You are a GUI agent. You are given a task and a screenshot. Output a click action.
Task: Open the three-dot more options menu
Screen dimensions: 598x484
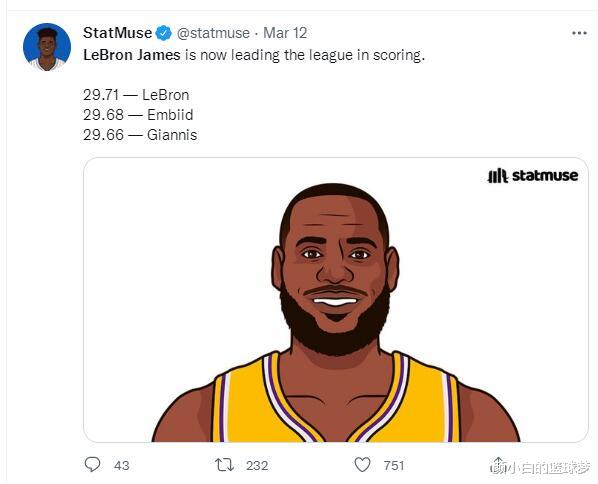(579, 33)
